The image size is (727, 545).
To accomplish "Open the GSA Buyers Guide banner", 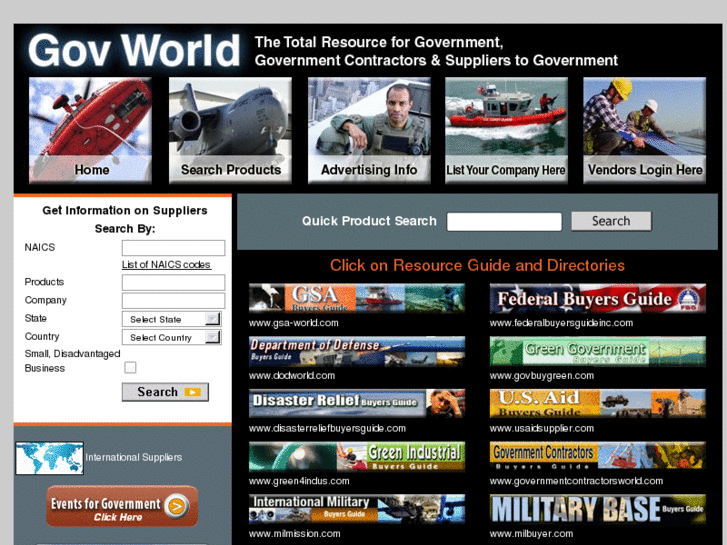I will pyautogui.click(x=357, y=298).
